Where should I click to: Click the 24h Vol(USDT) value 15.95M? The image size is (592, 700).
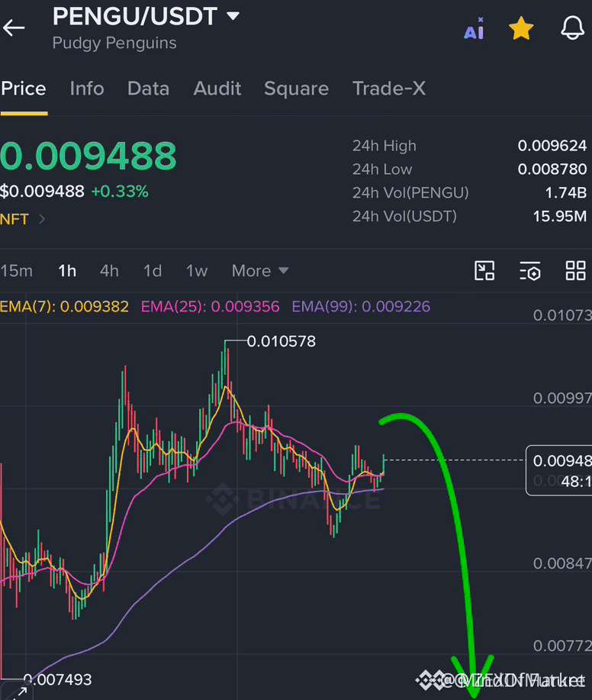point(560,217)
